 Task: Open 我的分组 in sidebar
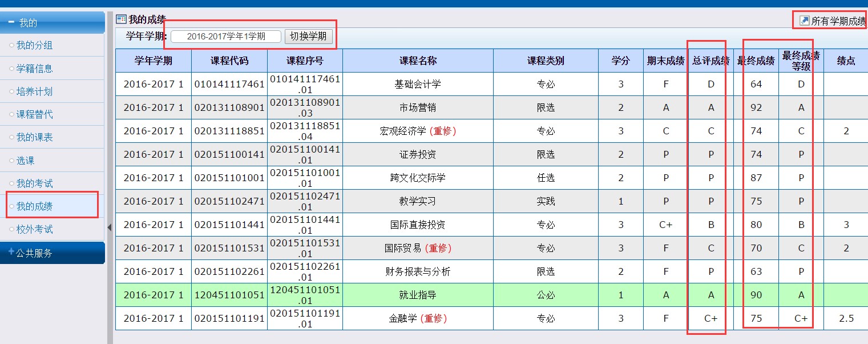[x=34, y=45]
